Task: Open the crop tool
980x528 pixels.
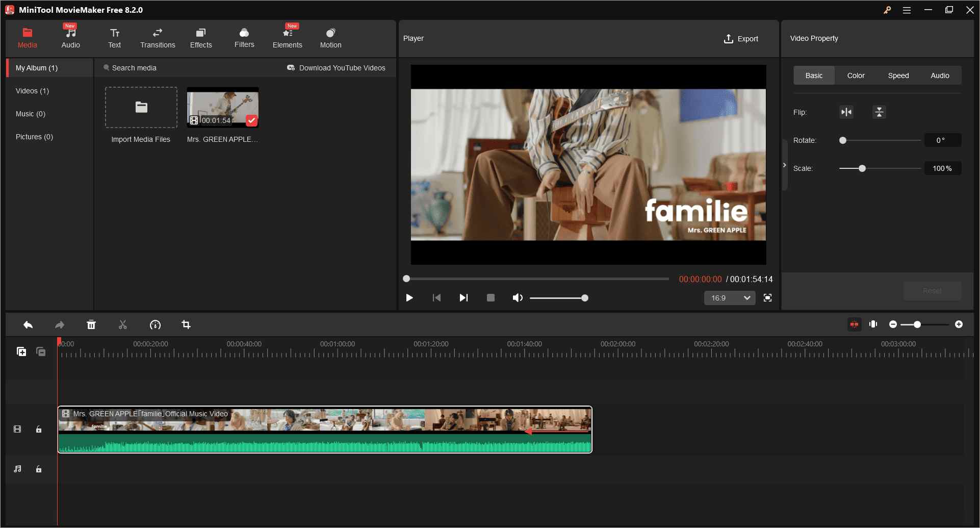Action: tap(186, 325)
